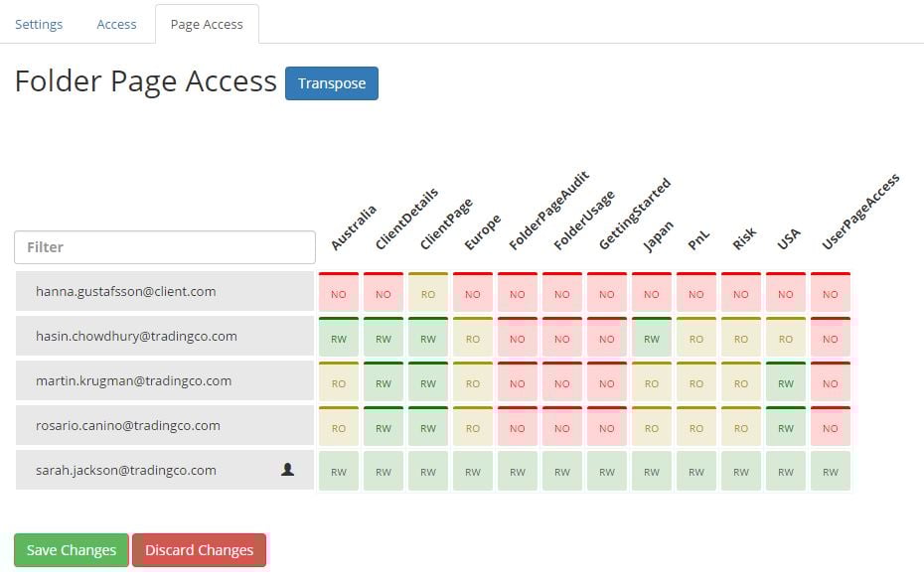This screenshot has height=586, width=924.
Task: Click the Europe column header
Action: pyautogui.click(x=483, y=232)
